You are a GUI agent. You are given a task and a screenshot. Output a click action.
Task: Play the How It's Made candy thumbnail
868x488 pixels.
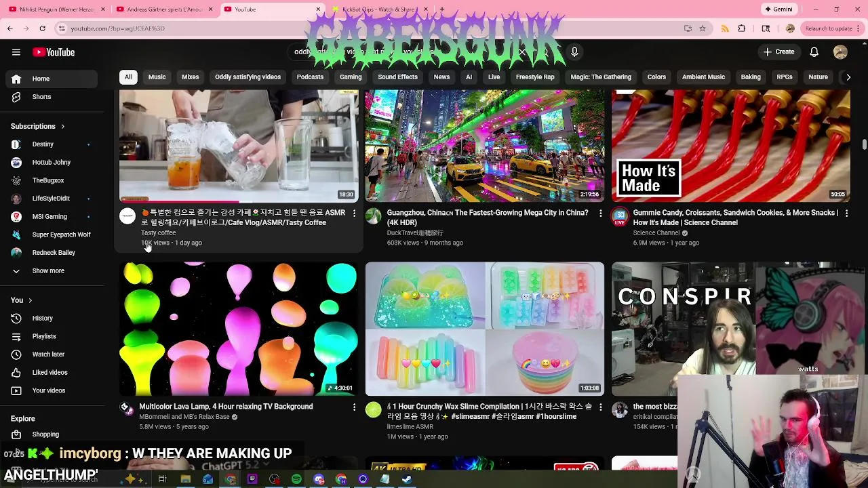(x=731, y=146)
